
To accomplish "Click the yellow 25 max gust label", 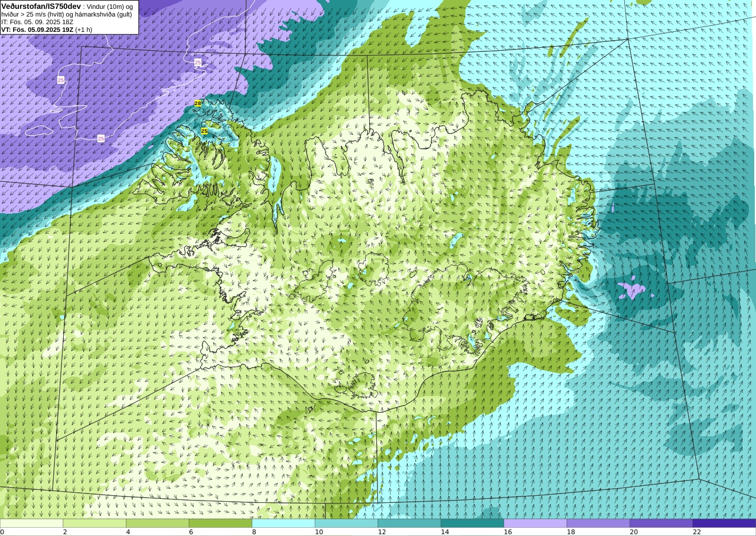I will 204,131.
